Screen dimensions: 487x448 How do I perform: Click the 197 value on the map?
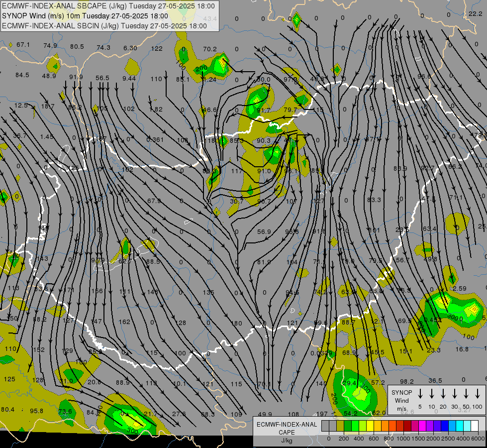click(322, 414)
